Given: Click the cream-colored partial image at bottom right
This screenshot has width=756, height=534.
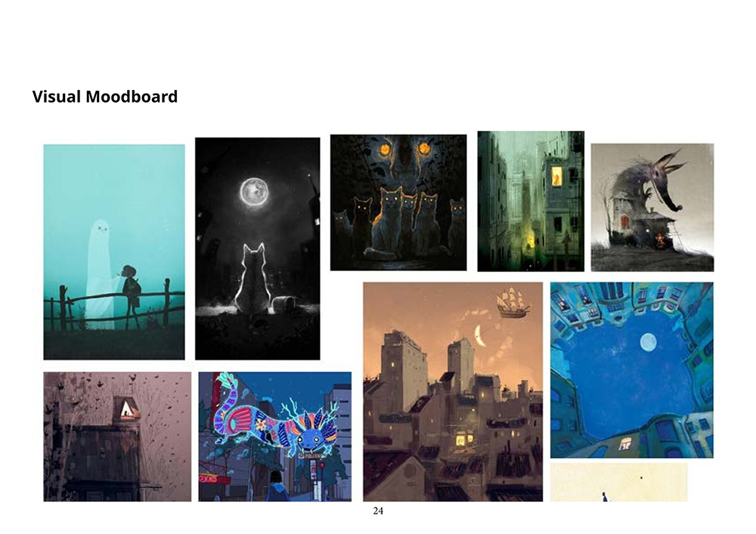Looking at the screenshot, I should [x=618, y=482].
